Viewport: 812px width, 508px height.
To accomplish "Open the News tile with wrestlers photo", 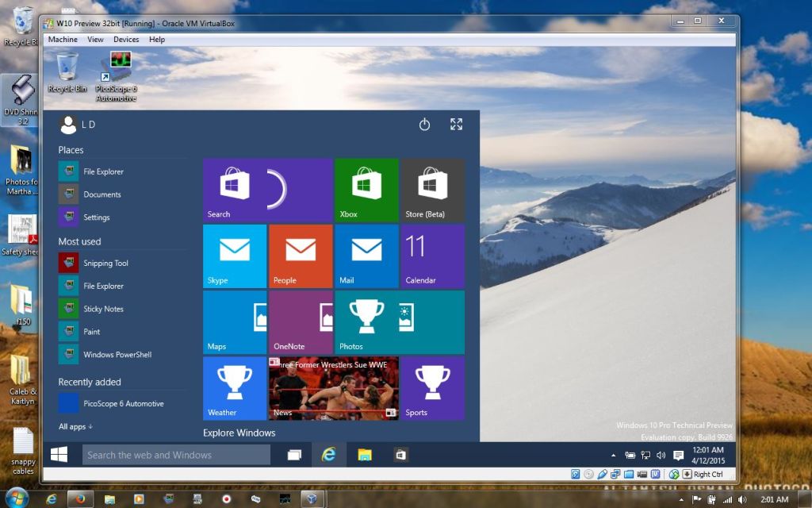I will point(334,388).
